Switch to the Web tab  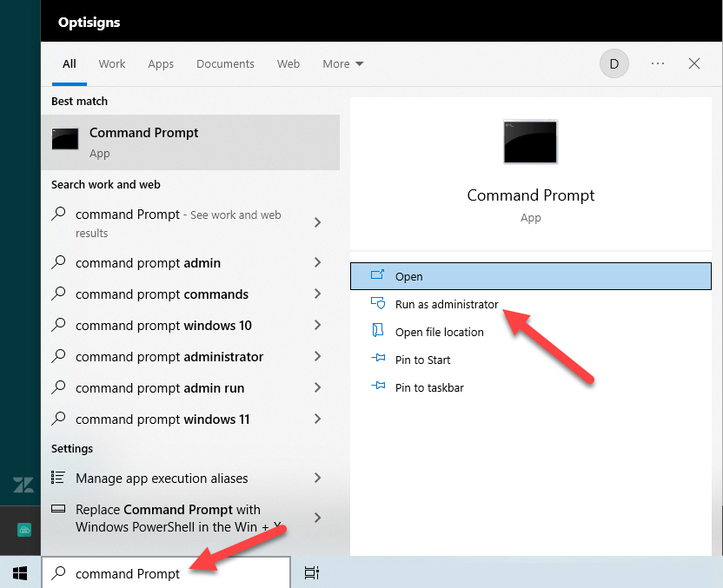289,63
